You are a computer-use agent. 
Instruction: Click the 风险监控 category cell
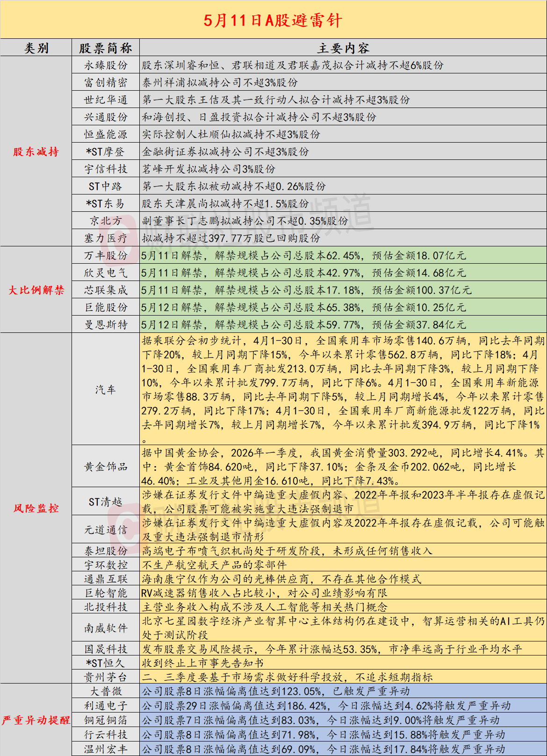click(x=36, y=508)
